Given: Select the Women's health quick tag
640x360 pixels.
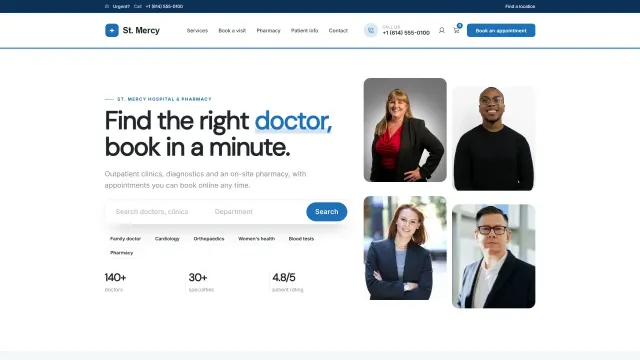Looking at the screenshot, I should point(256,239).
